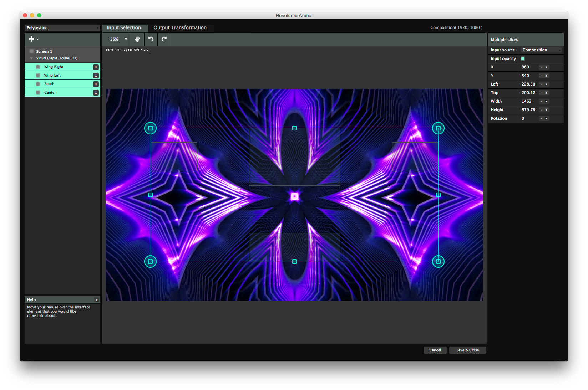Remove the Booth slice using its X

(96, 84)
